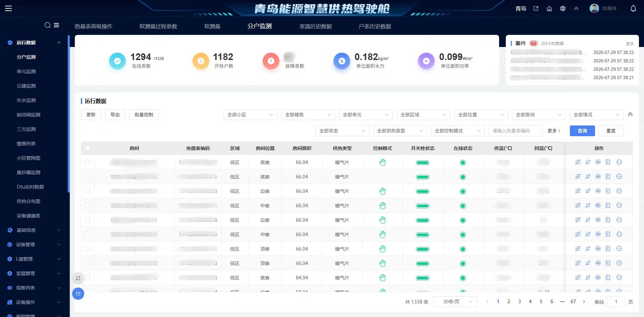The image size is (644, 317).
Task: Click the 故障表数 red alert icon
Action: (271, 61)
